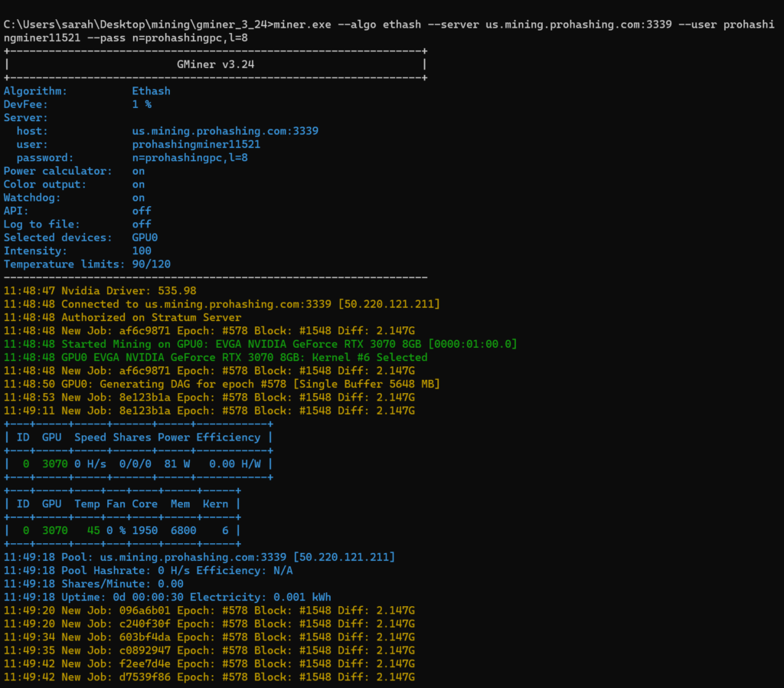The height and width of the screenshot is (688, 784).
Task: Click the 'Shares/Minute: 0.00' status line
Action: 93,584
